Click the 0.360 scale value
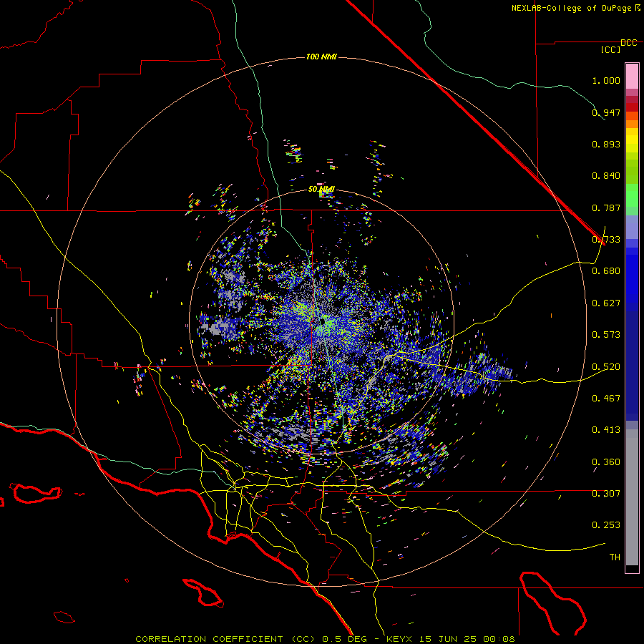The image size is (644, 644). pos(606,462)
